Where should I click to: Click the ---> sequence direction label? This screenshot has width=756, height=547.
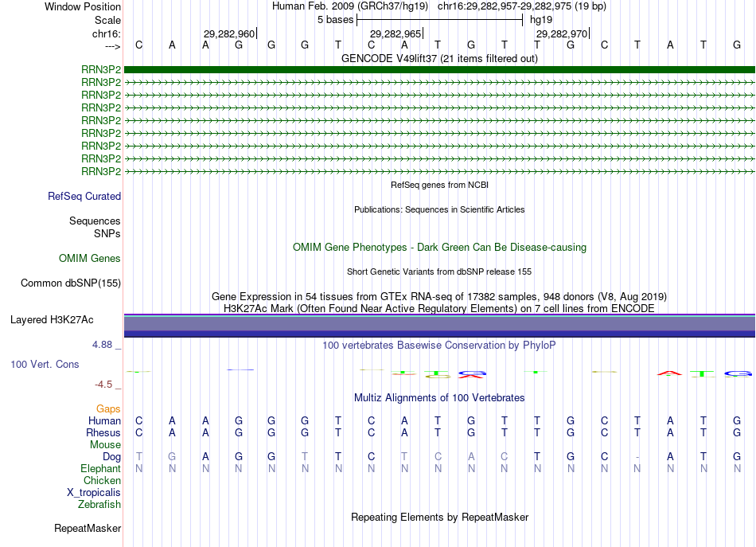click(112, 46)
